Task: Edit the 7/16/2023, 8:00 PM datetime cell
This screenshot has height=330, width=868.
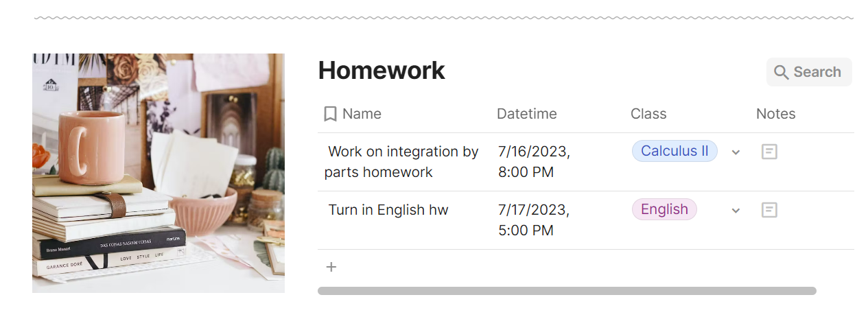Action: click(534, 161)
